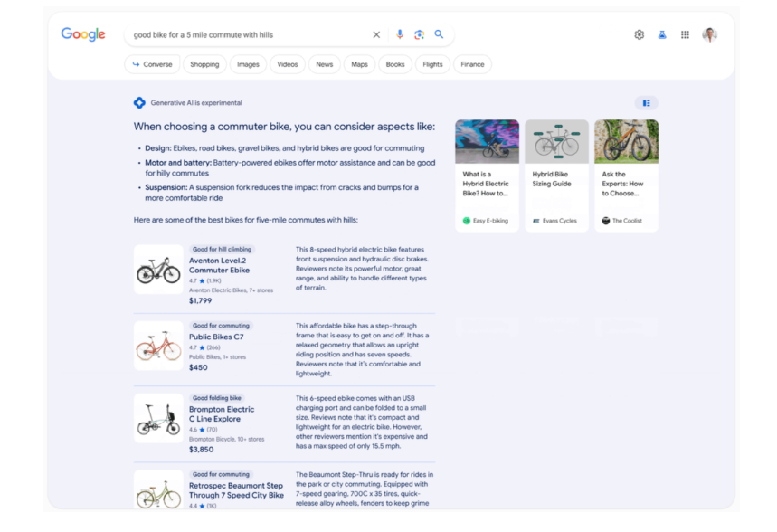The width and height of the screenshot is (777, 532).
Task: Click 'Brompton Bicycle, 10+ stores' text
Action: pos(226,439)
